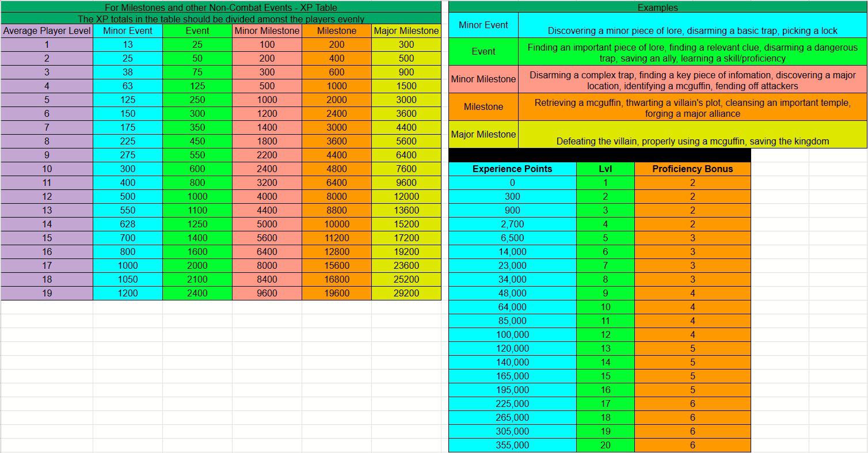
Task: Select the Experience Points cell showing 0
Action: click(512, 182)
